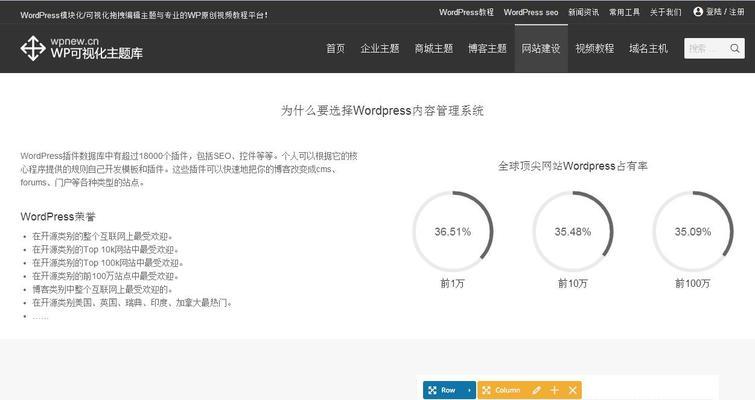Image resolution: width=755 pixels, height=400 pixels.
Task: Add a column with the plus icon
Action: 554,390
